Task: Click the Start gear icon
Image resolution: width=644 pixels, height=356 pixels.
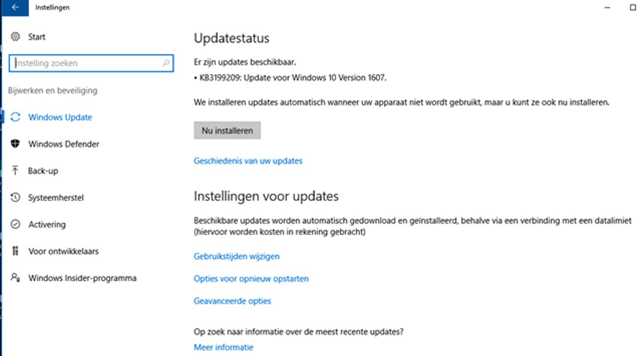Action: click(15, 37)
